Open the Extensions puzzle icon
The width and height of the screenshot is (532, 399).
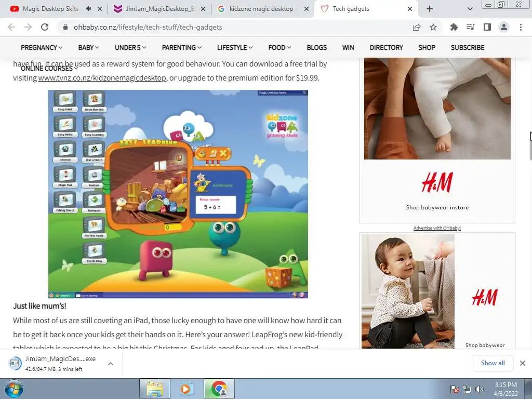click(454, 27)
